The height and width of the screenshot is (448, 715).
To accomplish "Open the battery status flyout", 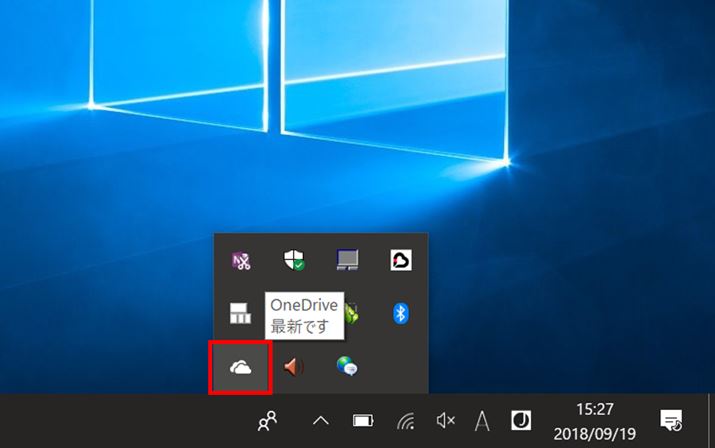I will (363, 421).
